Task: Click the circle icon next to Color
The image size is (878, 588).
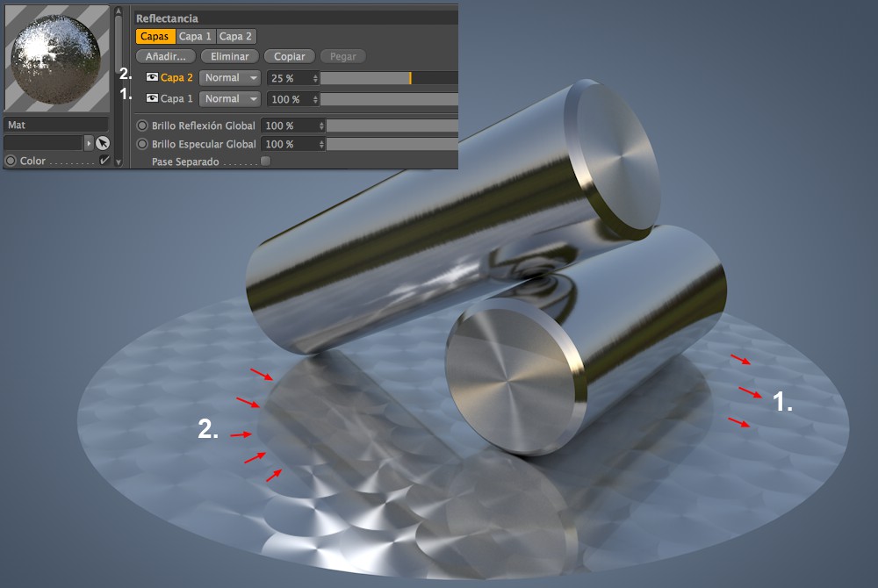Action: 11,161
